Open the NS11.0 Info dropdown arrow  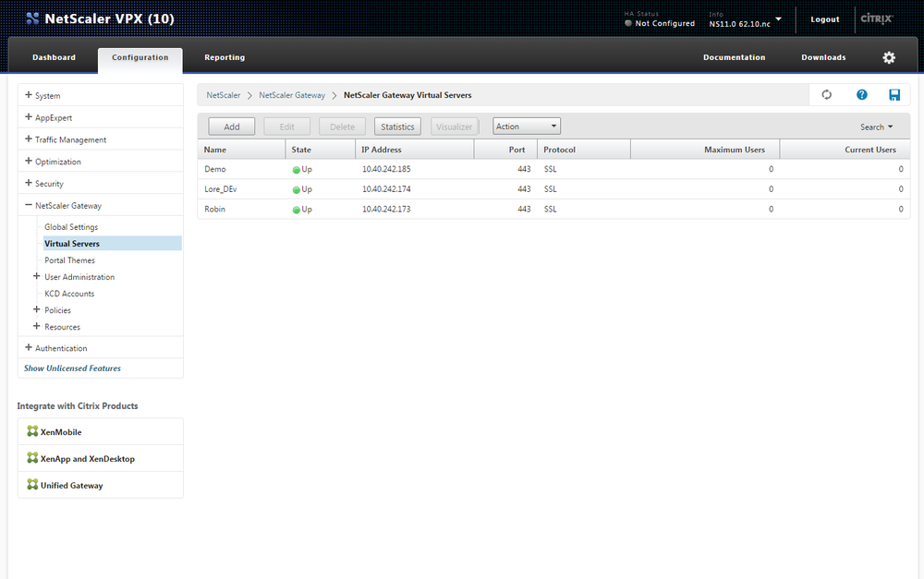778,18
